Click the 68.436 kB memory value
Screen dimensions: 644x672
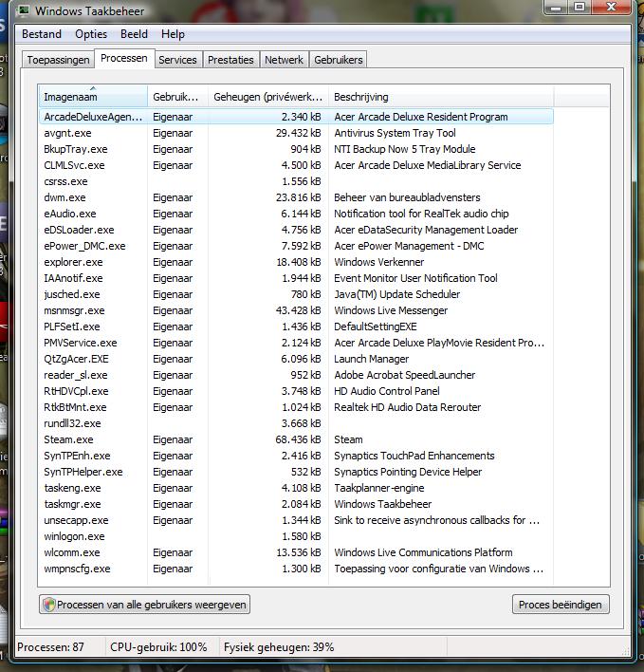(x=299, y=439)
